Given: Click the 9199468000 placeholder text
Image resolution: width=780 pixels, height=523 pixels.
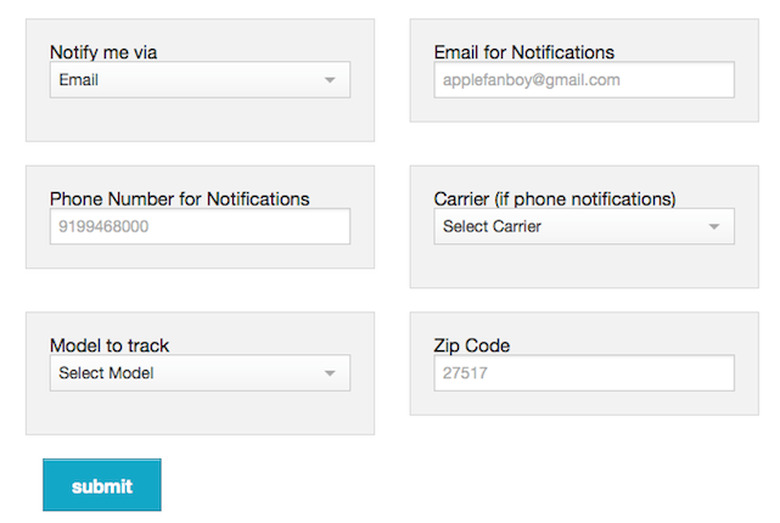Looking at the screenshot, I should click(104, 226).
